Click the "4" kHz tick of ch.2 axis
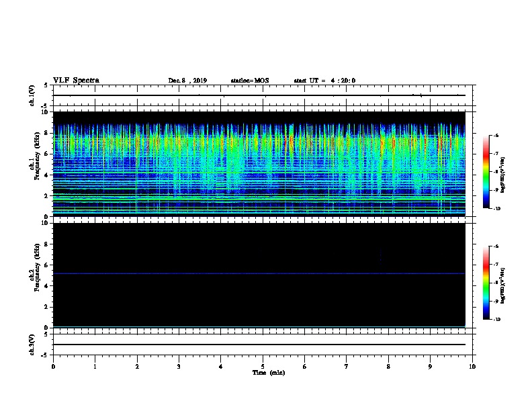The height and width of the screenshot is (411, 532). (x=46, y=286)
